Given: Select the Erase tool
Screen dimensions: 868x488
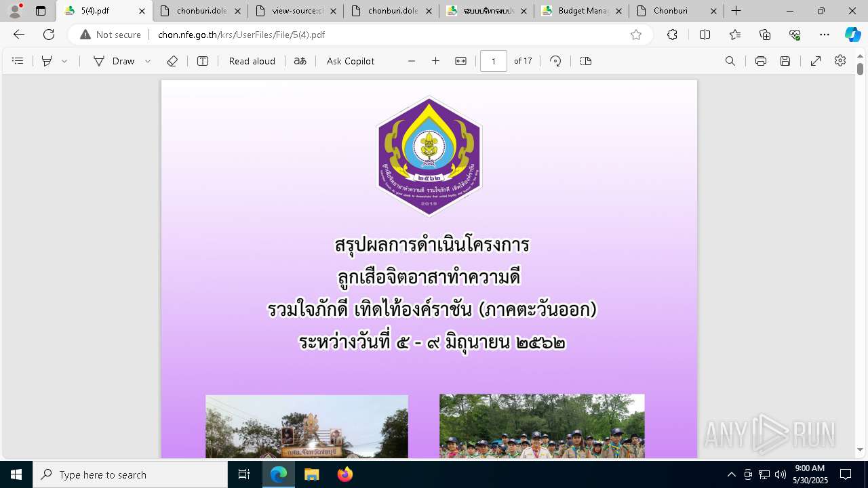Looking at the screenshot, I should [172, 61].
